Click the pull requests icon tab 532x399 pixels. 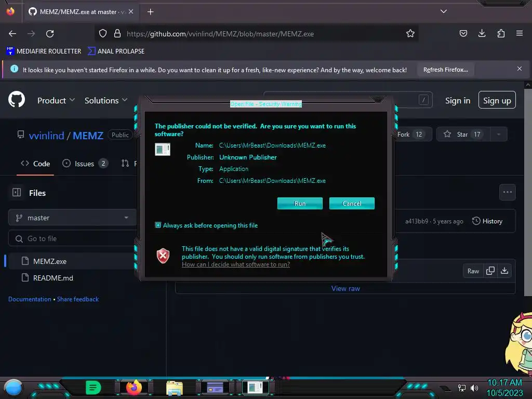125,164
